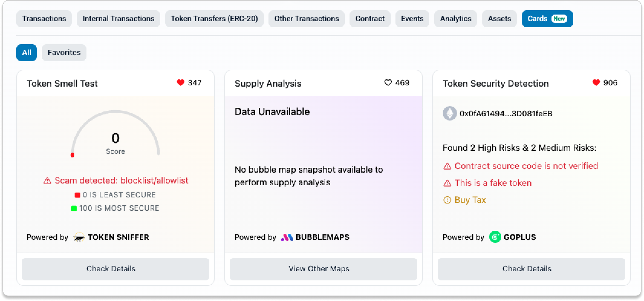Viewport: 644px width, 301px height.
Task: Switch to Token Transfers (ERC-20) tab
Action: point(214,19)
